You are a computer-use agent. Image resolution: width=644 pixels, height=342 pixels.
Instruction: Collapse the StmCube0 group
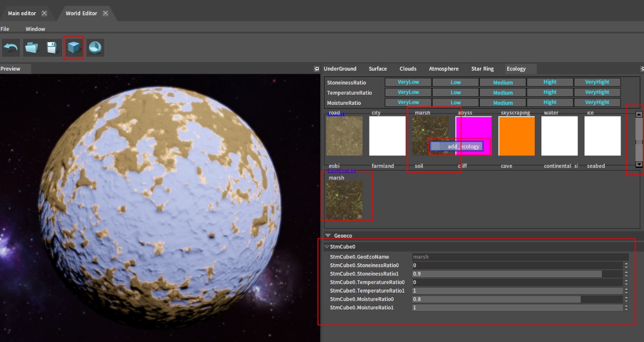pos(327,247)
